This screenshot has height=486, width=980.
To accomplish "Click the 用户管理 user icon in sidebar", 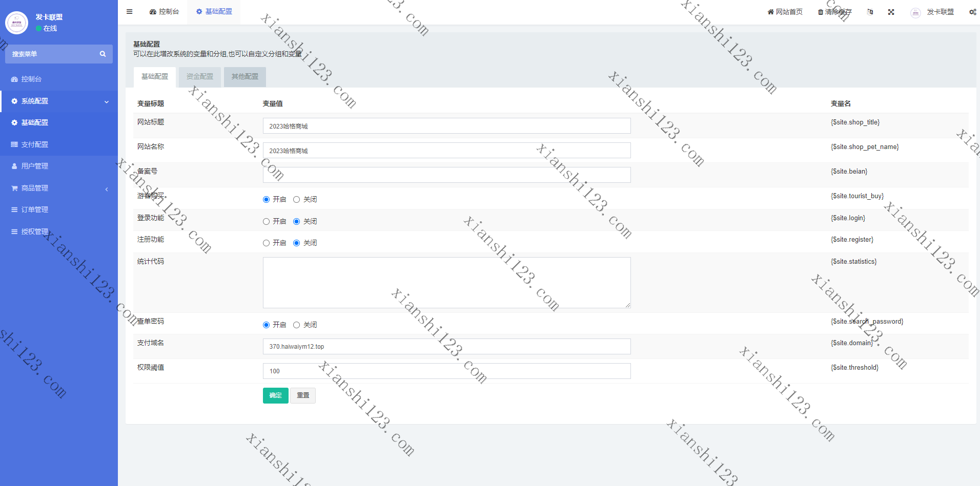I will coord(14,166).
